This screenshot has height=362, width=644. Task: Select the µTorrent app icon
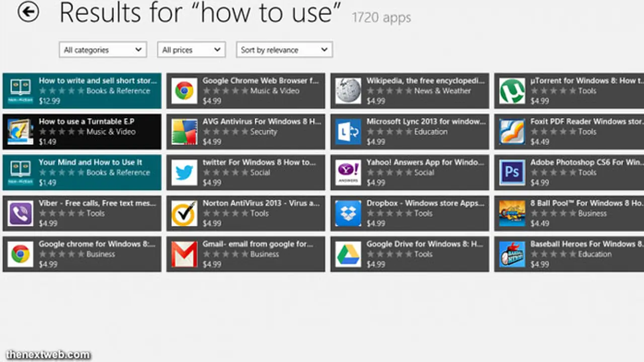pyautogui.click(x=512, y=91)
